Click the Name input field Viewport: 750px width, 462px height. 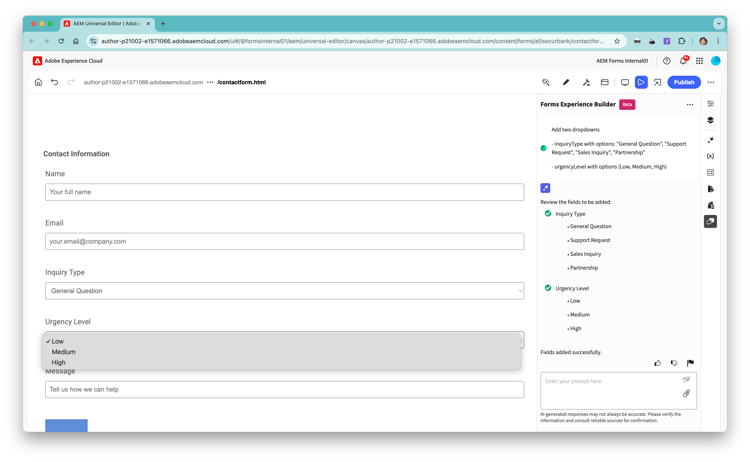pos(285,192)
